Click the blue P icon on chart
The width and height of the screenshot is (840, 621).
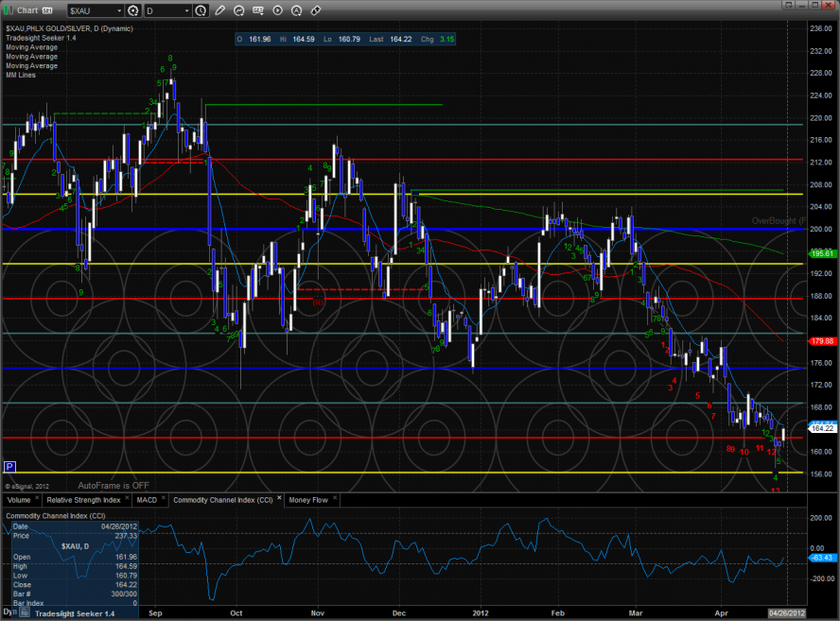pyautogui.click(x=9, y=467)
